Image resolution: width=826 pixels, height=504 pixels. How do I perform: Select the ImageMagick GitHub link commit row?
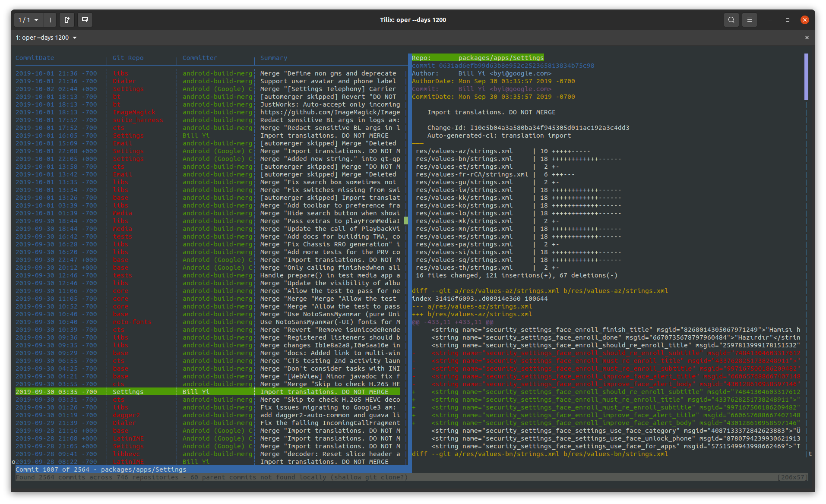point(207,112)
